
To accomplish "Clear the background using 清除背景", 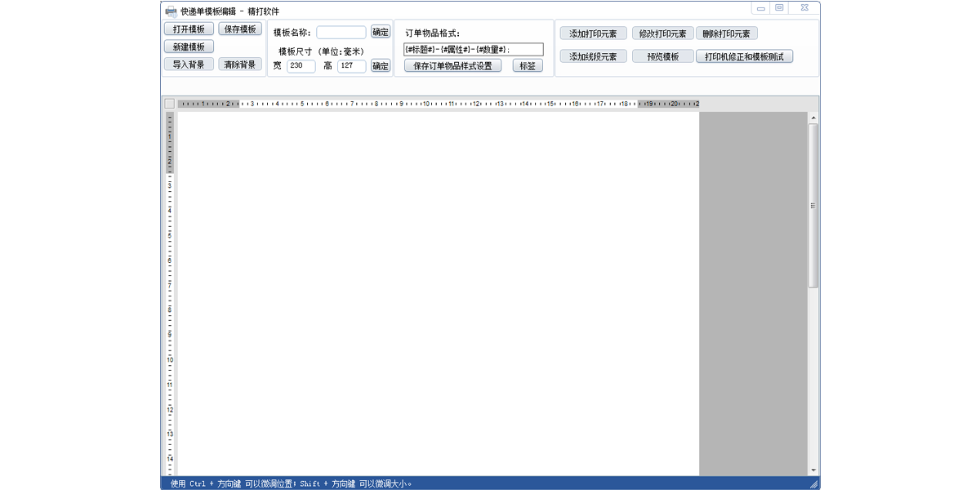I will [x=240, y=65].
